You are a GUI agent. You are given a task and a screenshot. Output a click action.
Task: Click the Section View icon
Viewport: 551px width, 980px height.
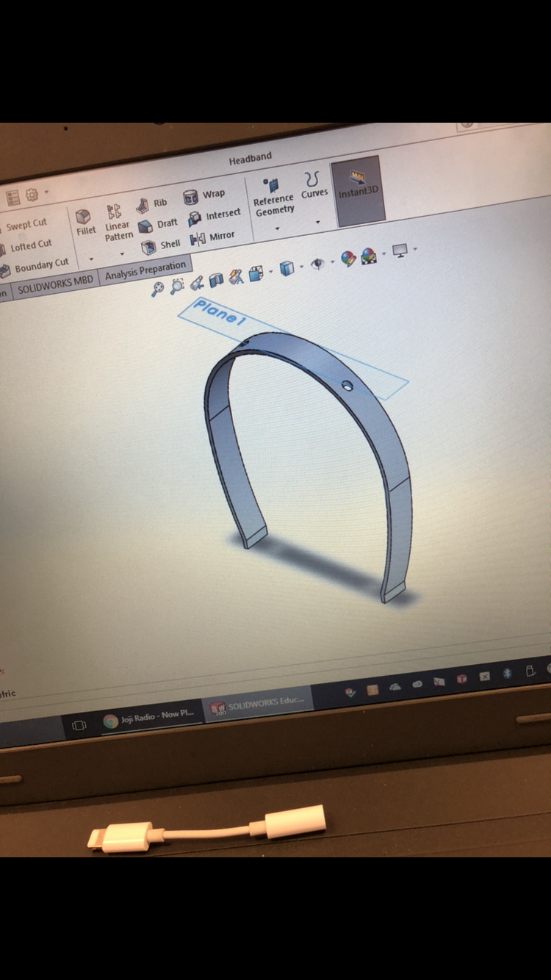(216, 280)
